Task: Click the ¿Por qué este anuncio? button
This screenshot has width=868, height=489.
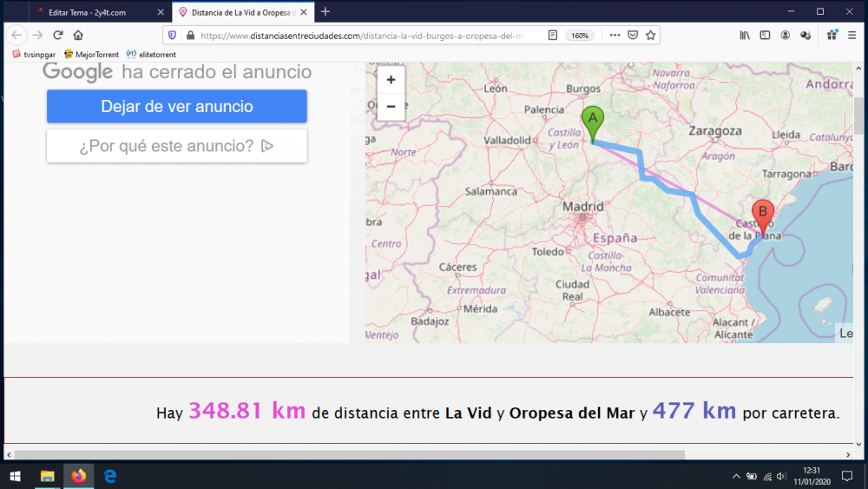Action: [x=177, y=146]
